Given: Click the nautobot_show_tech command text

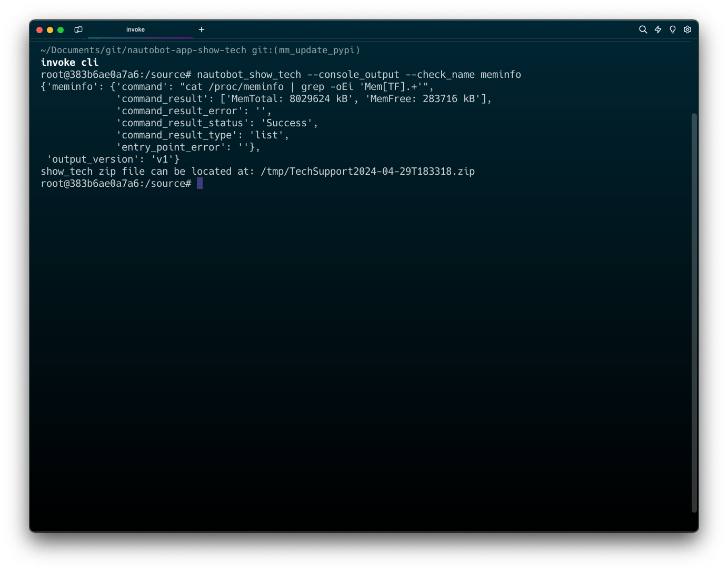Looking at the screenshot, I should point(249,75).
